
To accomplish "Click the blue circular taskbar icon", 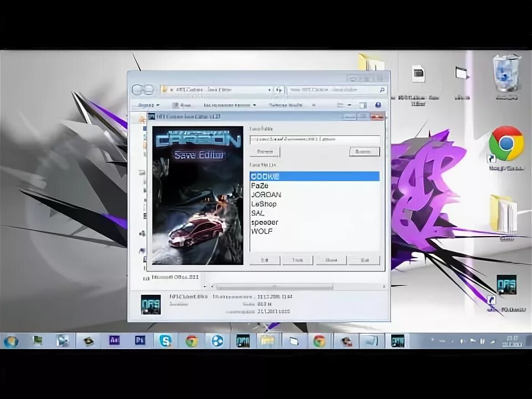I will point(217,341).
